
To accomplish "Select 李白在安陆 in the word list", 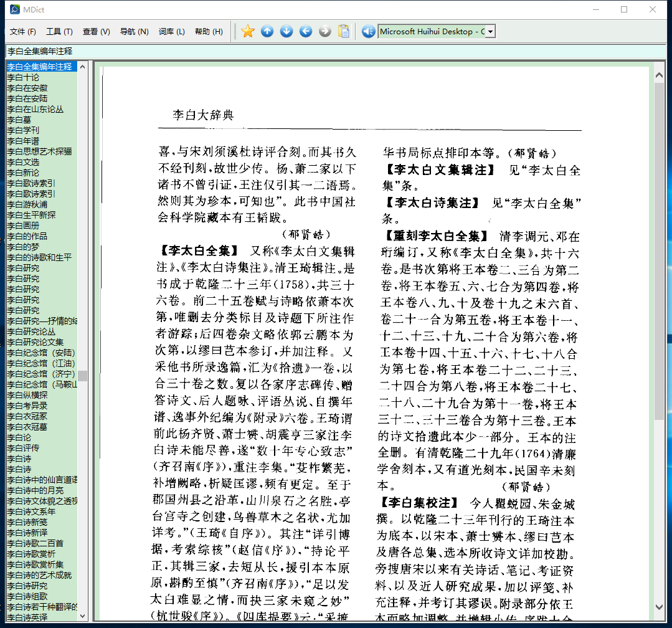I will [x=27, y=98].
